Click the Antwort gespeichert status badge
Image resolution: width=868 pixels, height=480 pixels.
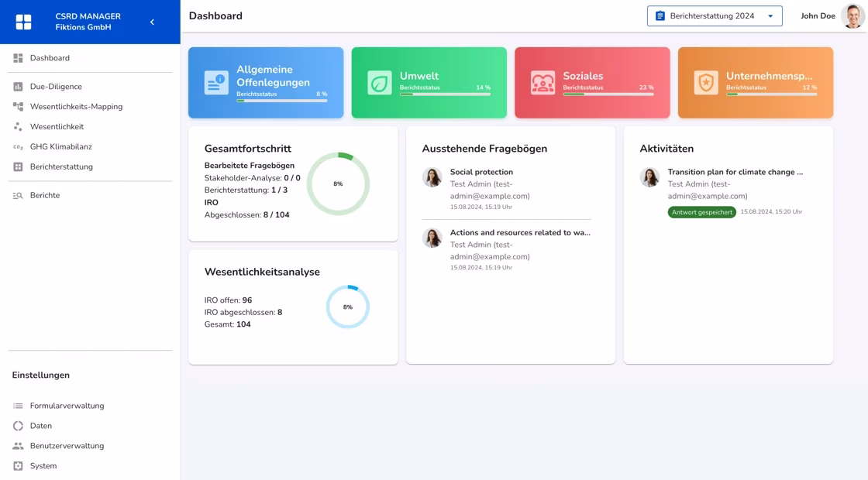click(701, 211)
